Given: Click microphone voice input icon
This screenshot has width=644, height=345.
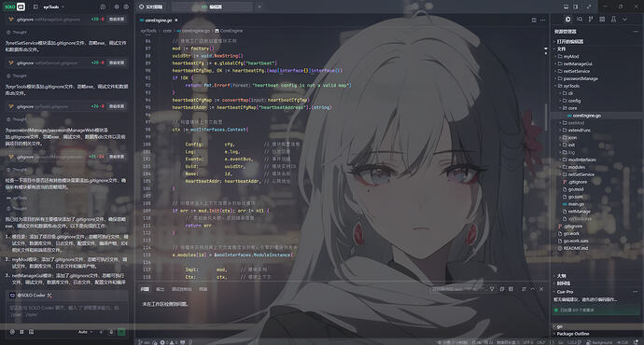Looking at the screenshot, I should point(111,332).
